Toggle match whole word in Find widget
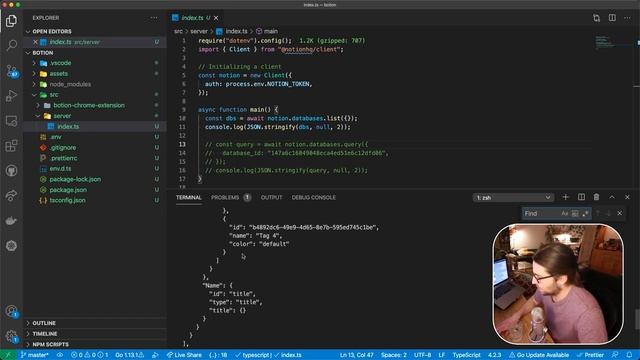 575,213
